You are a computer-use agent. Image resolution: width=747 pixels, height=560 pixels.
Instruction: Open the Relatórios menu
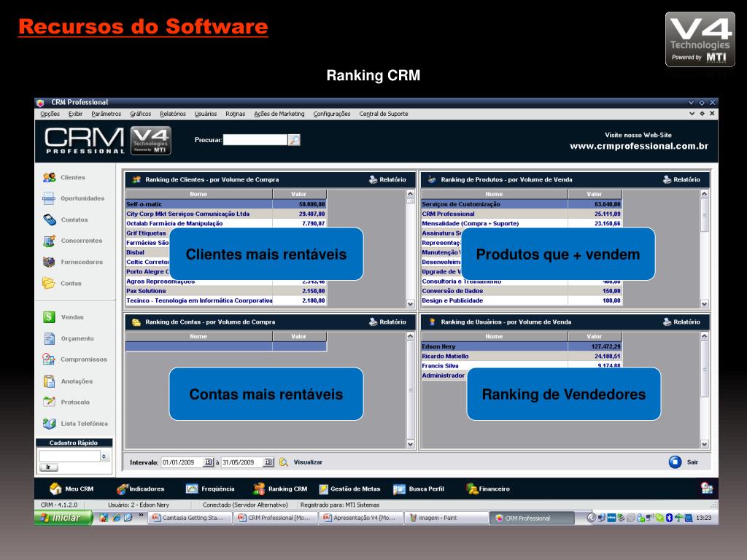(173, 114)
